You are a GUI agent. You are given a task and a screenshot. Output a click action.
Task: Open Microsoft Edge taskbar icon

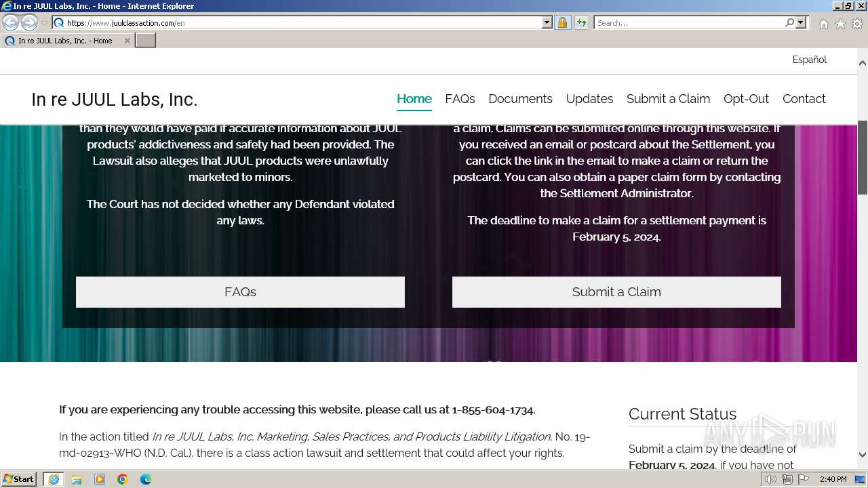coord(146,479)
